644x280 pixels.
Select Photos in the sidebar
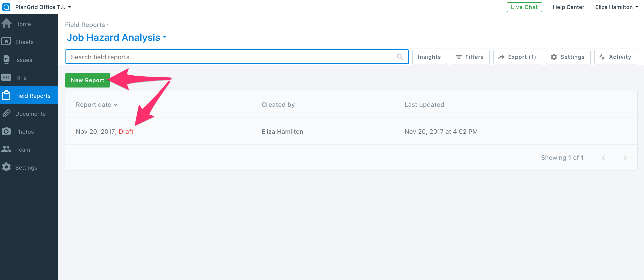point(29,131)
